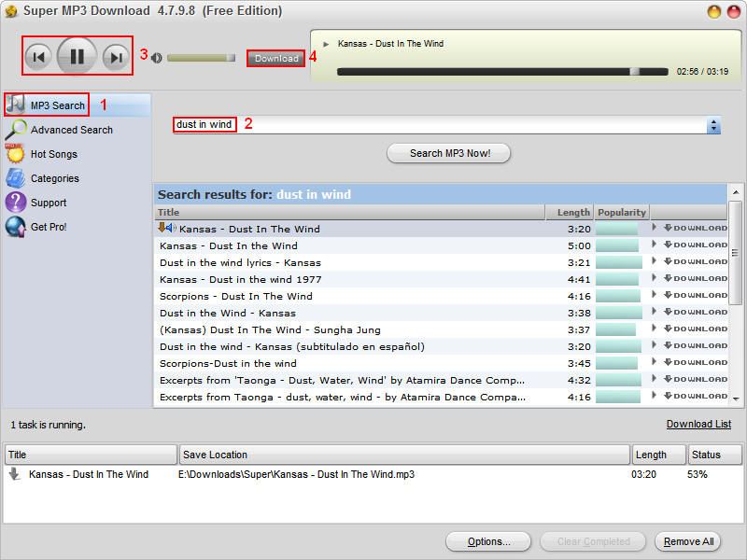Select the row Scorpions-Dust in the wind
The width and height of the screenshot is (747, 560).
click(441, 363)
